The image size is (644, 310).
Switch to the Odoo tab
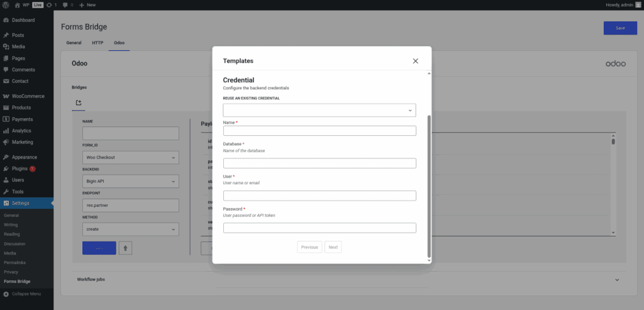(x=119, y=43)
